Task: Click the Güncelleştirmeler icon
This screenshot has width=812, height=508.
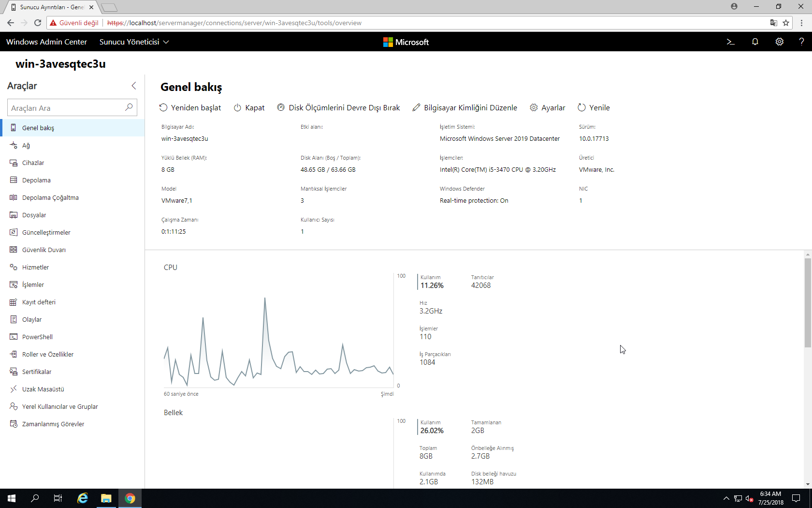Action: 14,232
